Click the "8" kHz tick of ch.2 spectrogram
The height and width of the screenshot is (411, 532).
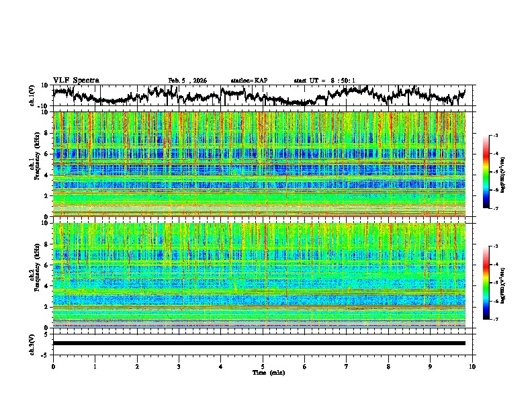pos(47,244)
